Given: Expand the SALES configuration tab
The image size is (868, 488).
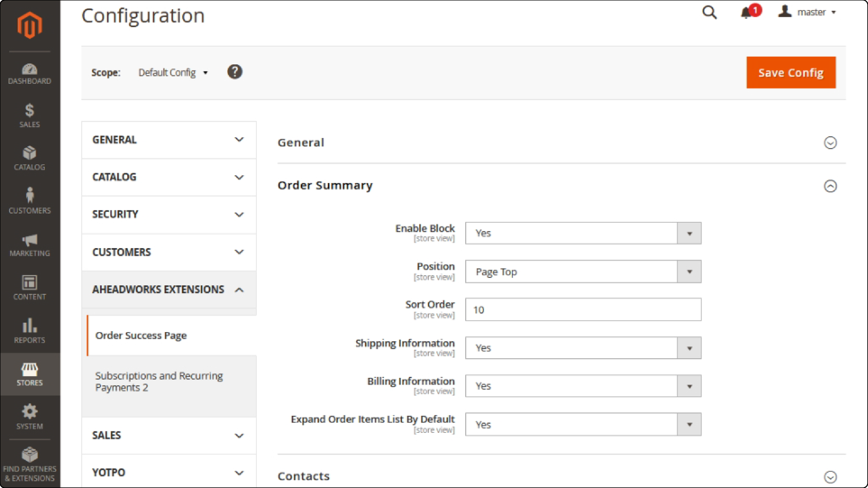Looking at the screenshot, I should [x=169, y=435].
